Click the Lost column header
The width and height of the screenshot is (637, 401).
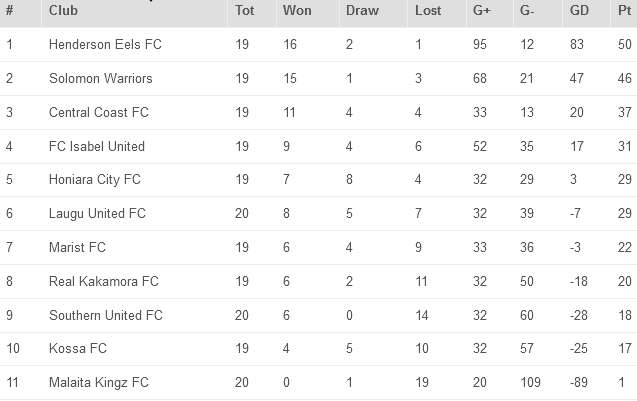point(427,12)
